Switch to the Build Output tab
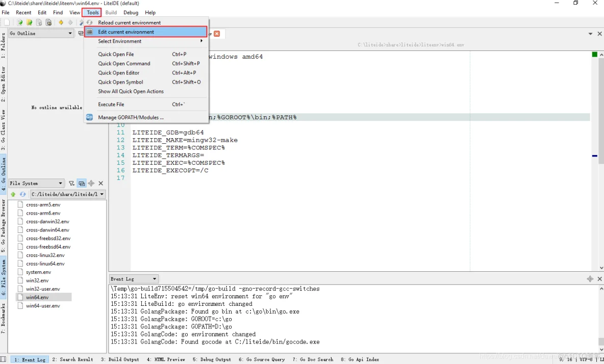The width and height of the screenshot is (604, 364). click(x=120, y=359)
